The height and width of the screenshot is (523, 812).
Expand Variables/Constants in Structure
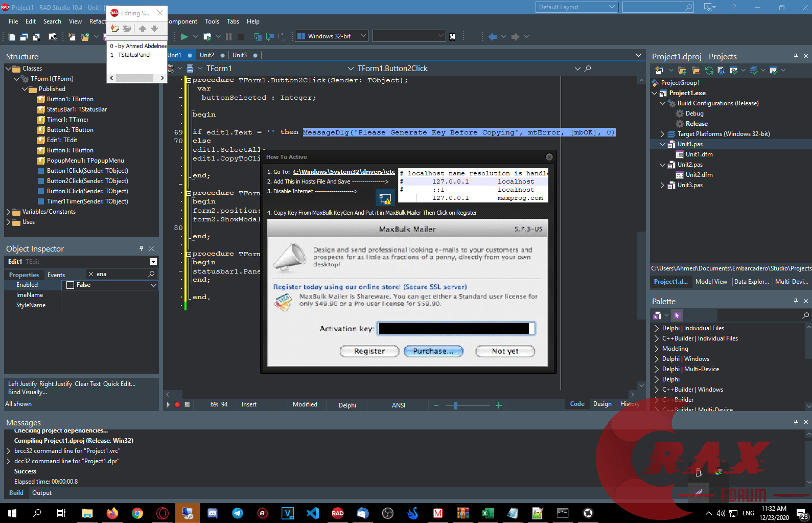9,212
